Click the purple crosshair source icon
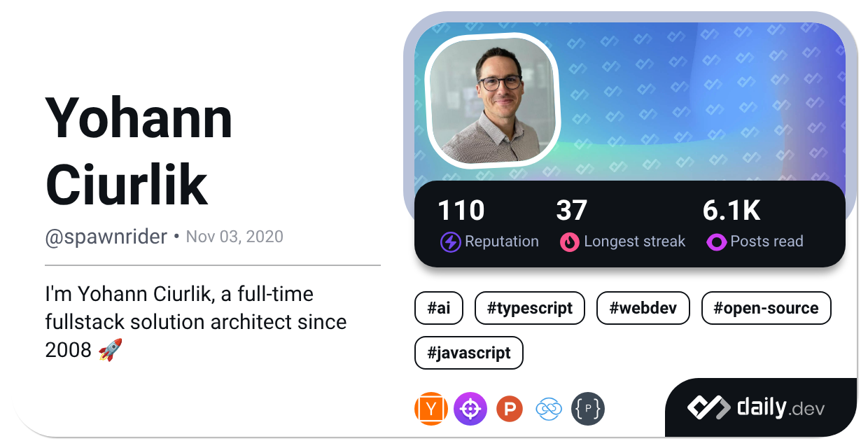Screen dimensions: 868x448 click(470, 409)
